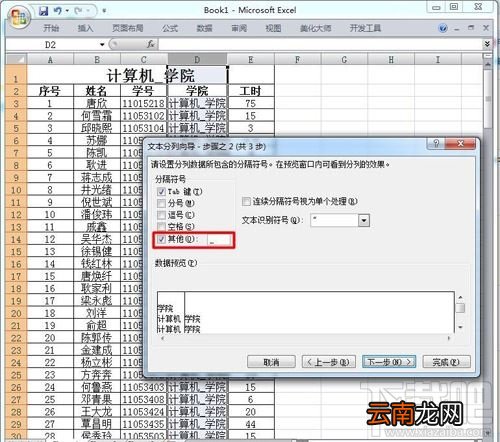500x442 pixels.
Task: Open the 文本识别符号 dropdown
Action: coord(364,220)
